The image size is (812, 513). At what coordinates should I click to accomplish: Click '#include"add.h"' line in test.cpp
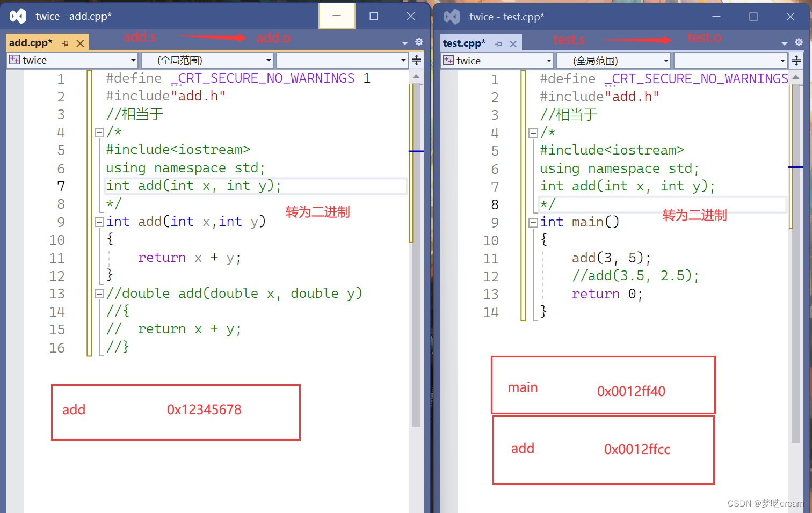[599, 97]
